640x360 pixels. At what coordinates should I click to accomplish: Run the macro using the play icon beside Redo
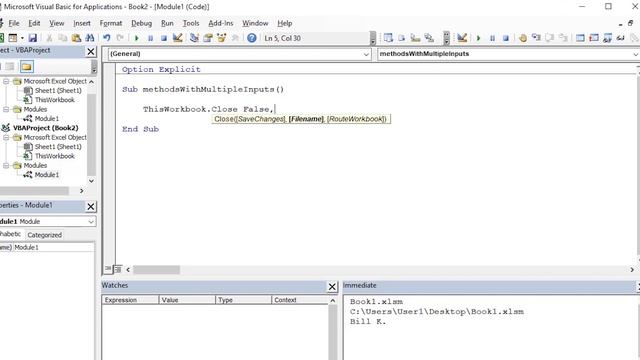click(x=137, y=38)
